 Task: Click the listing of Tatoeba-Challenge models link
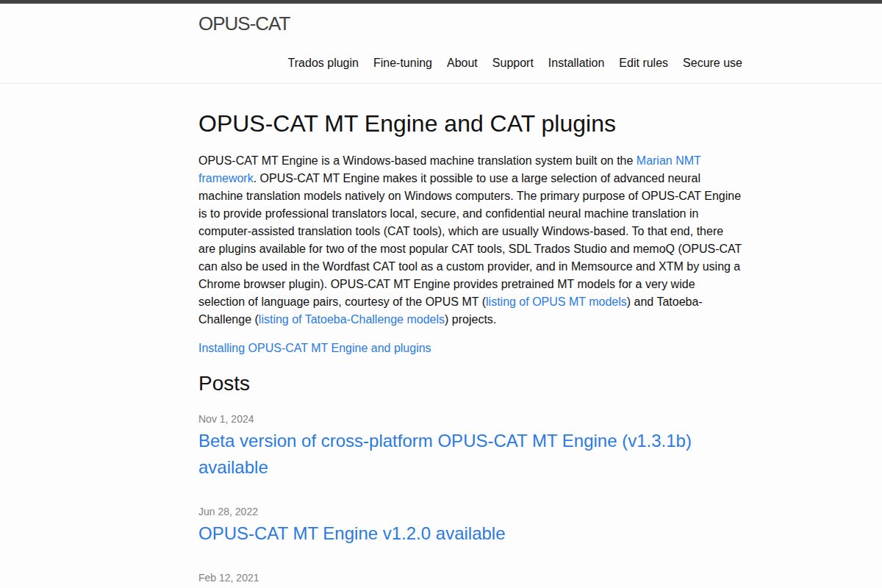(x=352, y=319)
